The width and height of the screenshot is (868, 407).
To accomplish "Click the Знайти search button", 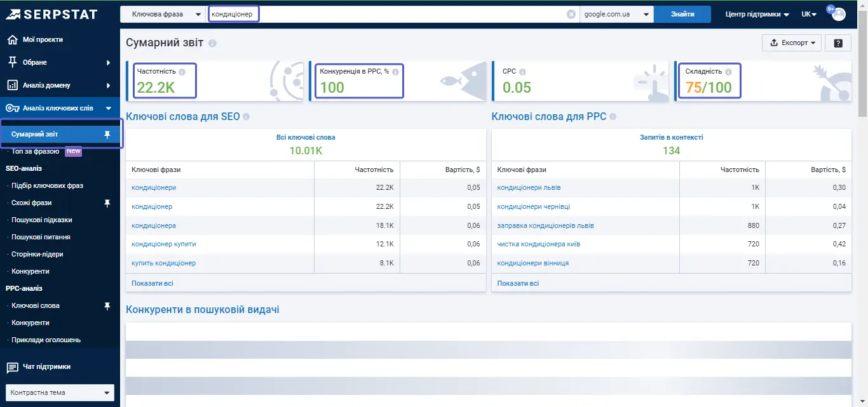I will point(682,14).
